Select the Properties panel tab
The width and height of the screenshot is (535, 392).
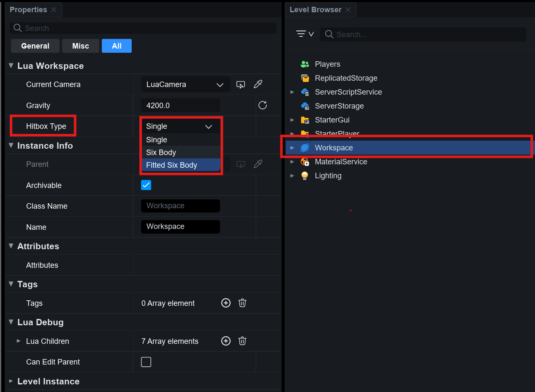coord(28,10)
